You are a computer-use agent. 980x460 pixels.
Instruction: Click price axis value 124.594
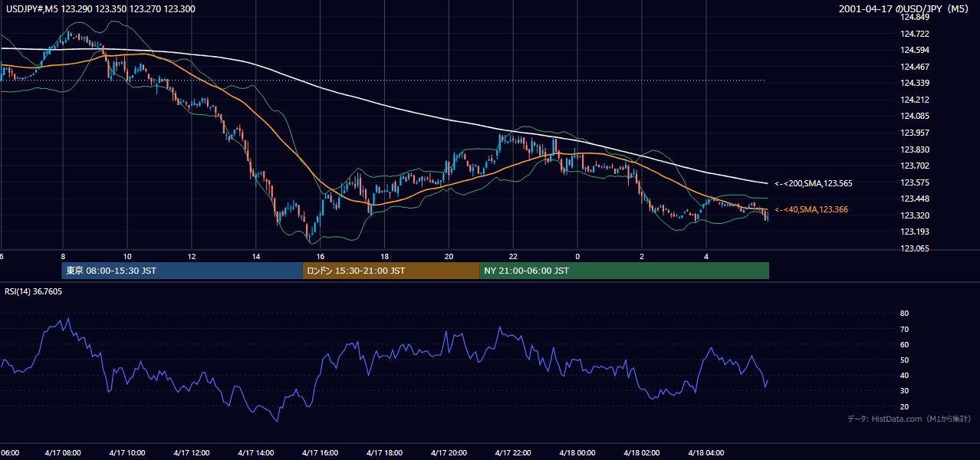[914, 50]
